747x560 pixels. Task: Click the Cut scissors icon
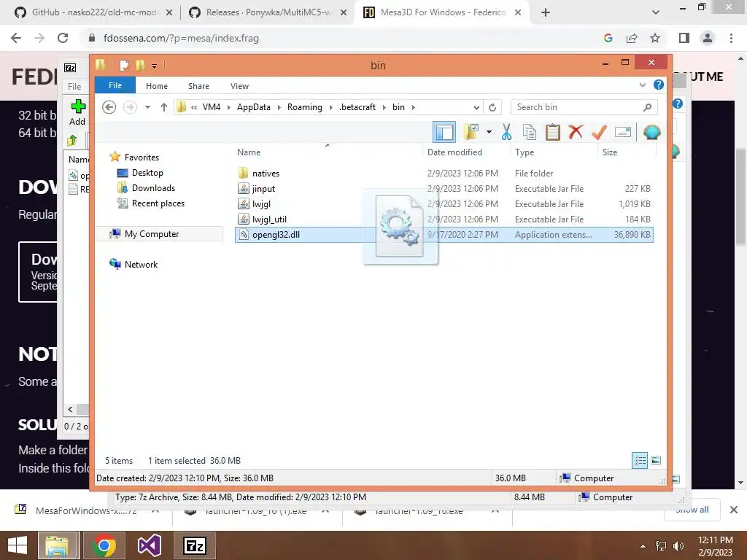pyautogui.click(x=506, y=132)
